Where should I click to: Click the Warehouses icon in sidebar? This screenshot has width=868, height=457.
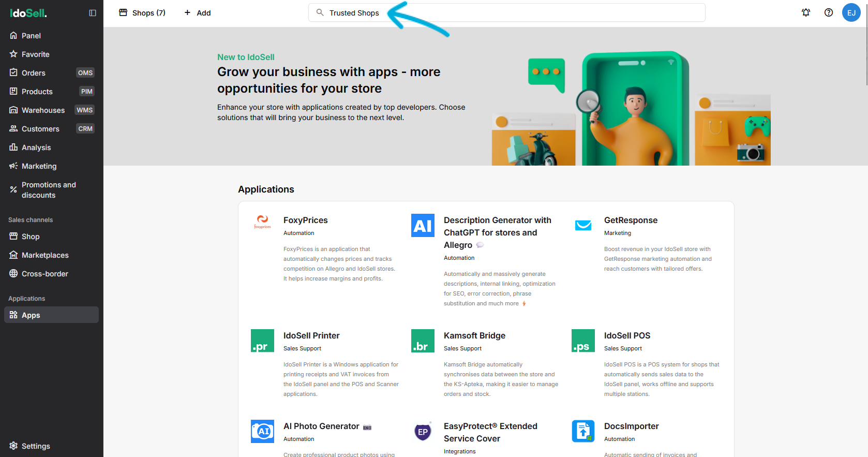(13, 110)
